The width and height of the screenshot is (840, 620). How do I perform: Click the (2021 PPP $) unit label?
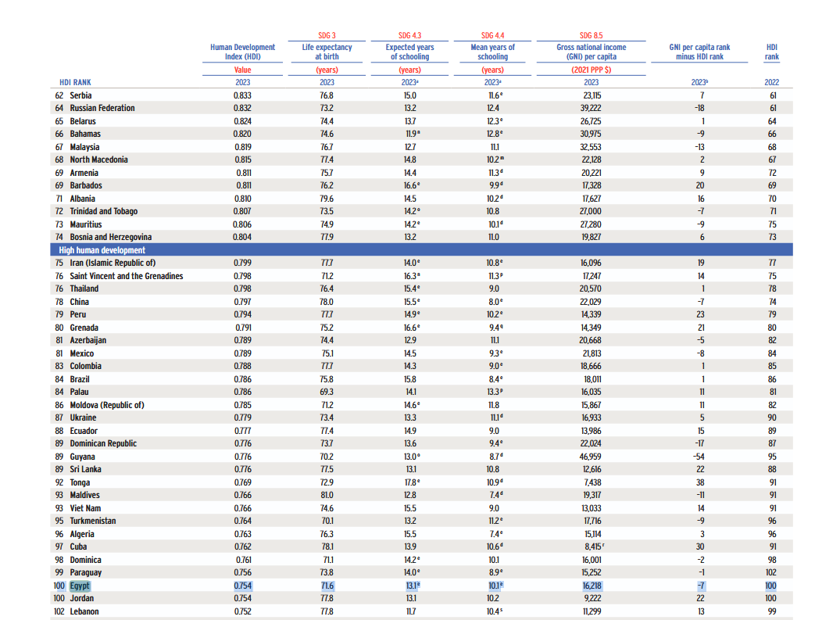pyautogui.click(x=591, y=70)
